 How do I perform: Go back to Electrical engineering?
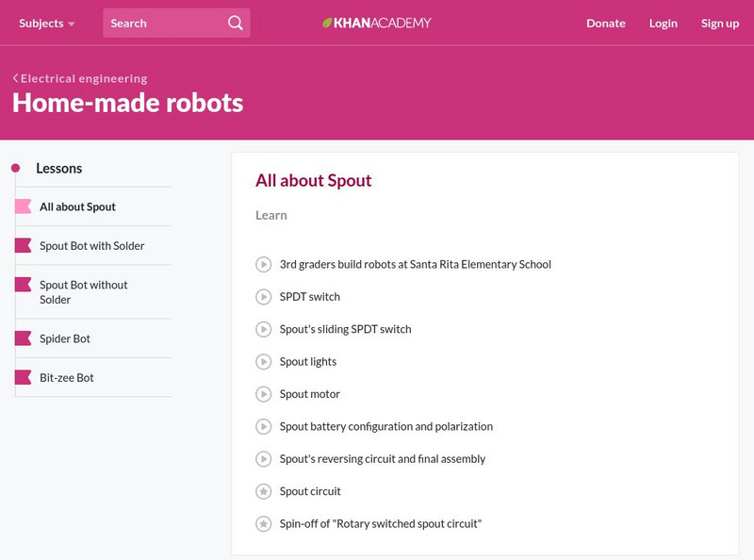pyautogui.click(x=80, y=78)
